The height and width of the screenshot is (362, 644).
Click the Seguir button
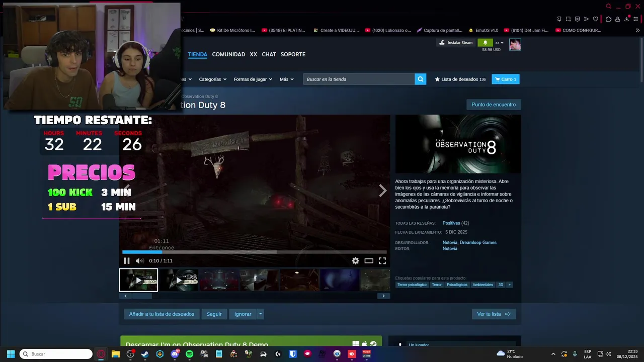pyautogui.click(x=214, y=314)
